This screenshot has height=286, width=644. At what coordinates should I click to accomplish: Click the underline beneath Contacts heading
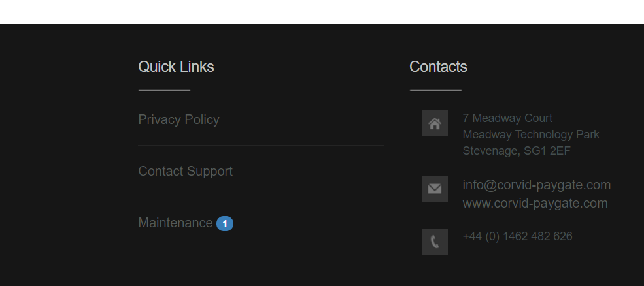coord(436,90)
